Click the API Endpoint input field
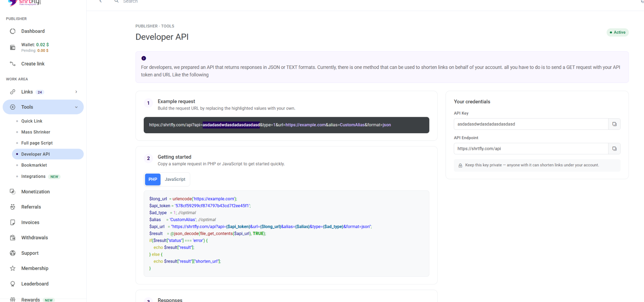The height and width of the screenshot is (302, 644). tap(531, 149)
